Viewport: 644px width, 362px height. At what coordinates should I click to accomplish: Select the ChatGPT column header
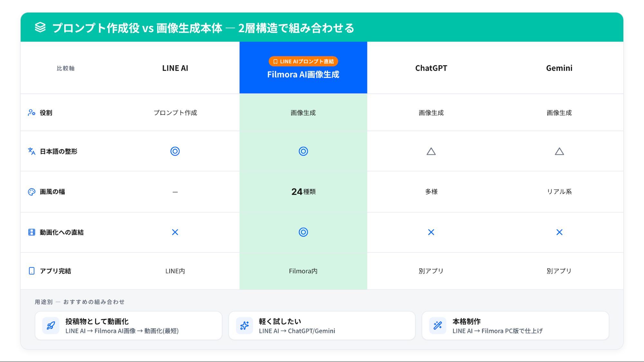click(431, 68)
